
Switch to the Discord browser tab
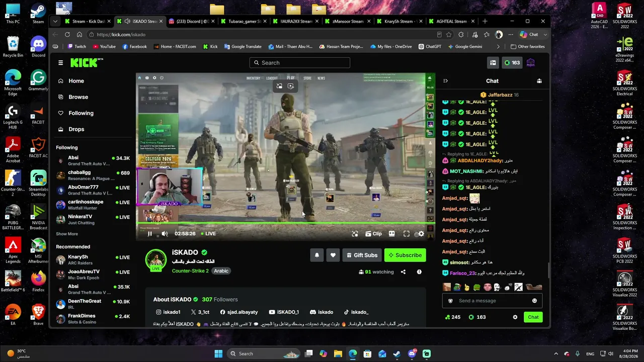192,22
